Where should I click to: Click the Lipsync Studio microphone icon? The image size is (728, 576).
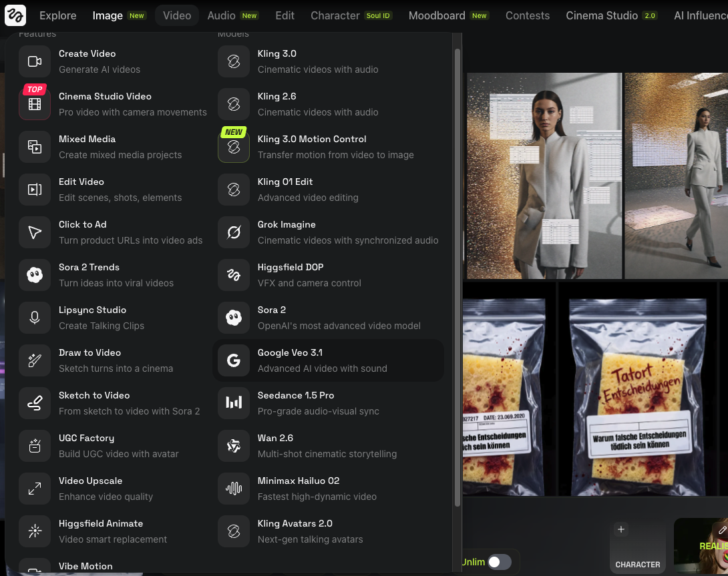35,318
